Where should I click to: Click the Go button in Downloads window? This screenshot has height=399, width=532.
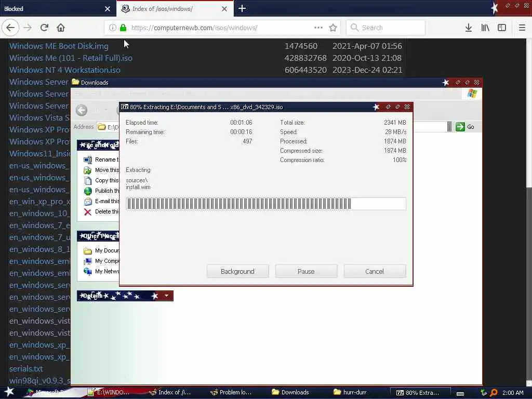click(x=465, y=127)
